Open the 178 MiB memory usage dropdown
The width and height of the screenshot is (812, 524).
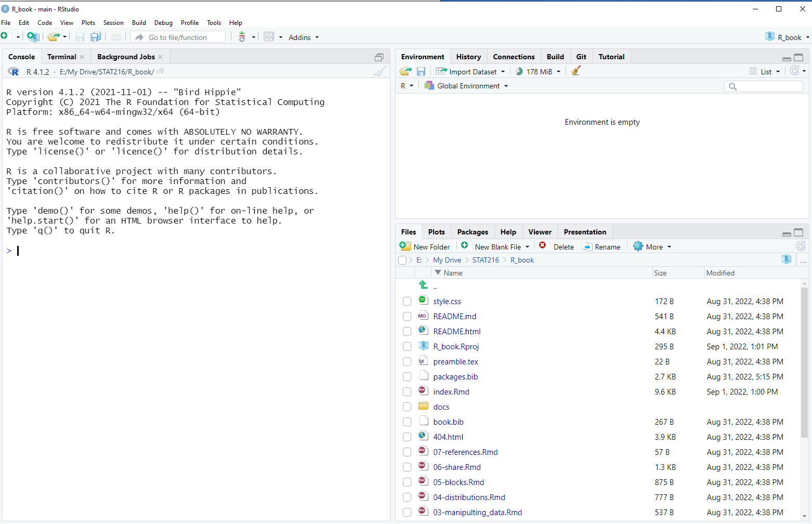point(538,72)
